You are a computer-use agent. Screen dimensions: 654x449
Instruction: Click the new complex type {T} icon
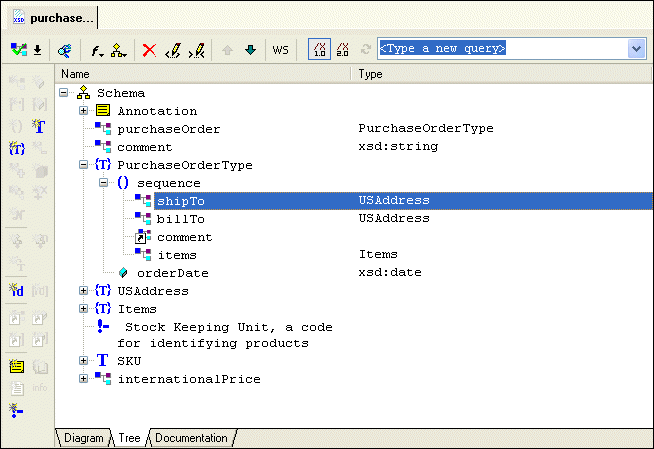(17, 148)
